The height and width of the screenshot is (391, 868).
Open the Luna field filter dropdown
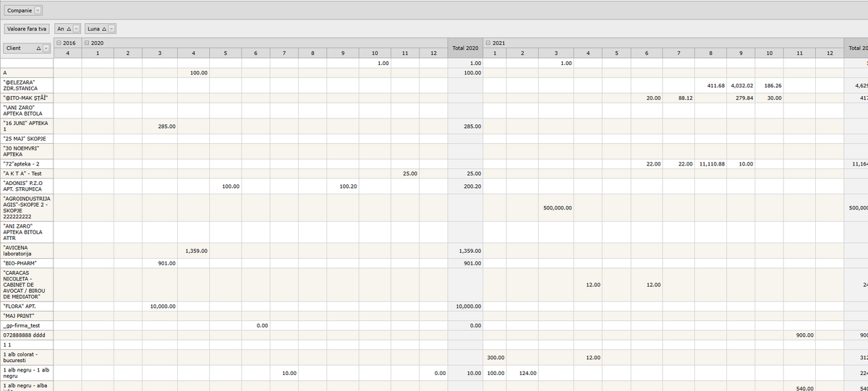112,29
